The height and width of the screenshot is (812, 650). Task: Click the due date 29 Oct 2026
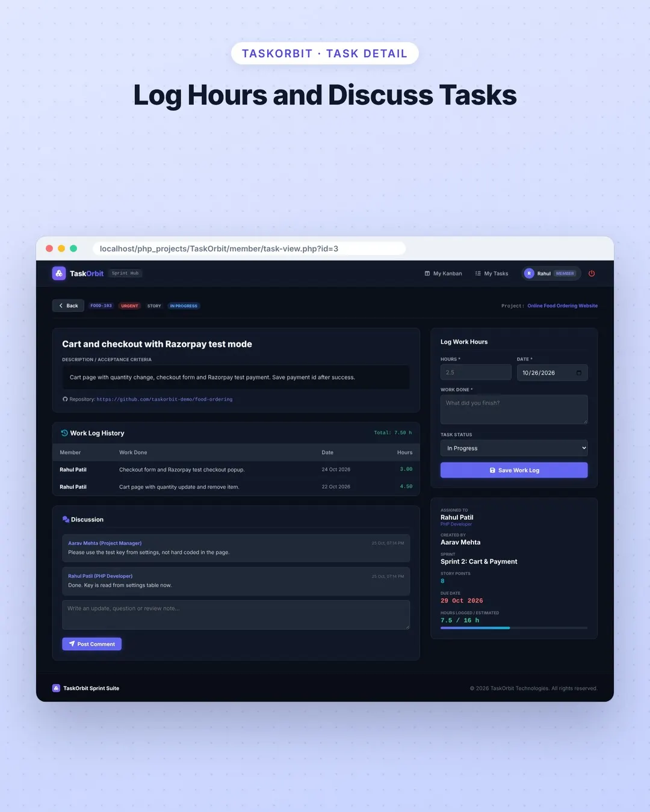[x=462, y=601]
